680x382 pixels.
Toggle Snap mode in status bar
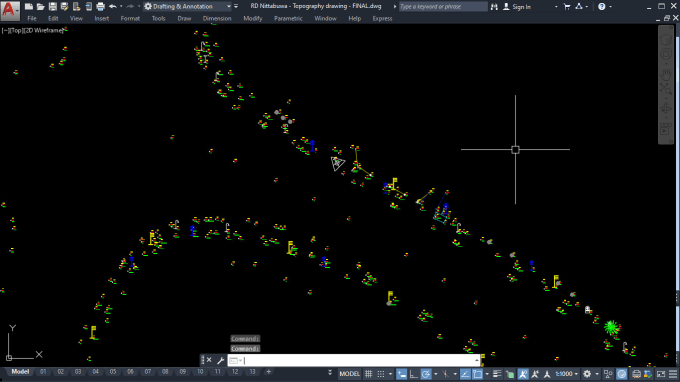click(x=381, y=374)
